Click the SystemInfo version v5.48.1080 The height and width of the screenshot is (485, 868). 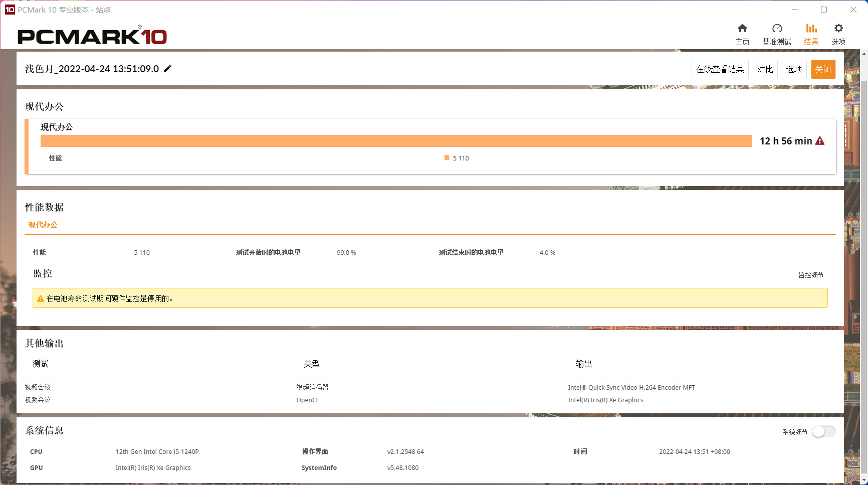coord(403,468)
